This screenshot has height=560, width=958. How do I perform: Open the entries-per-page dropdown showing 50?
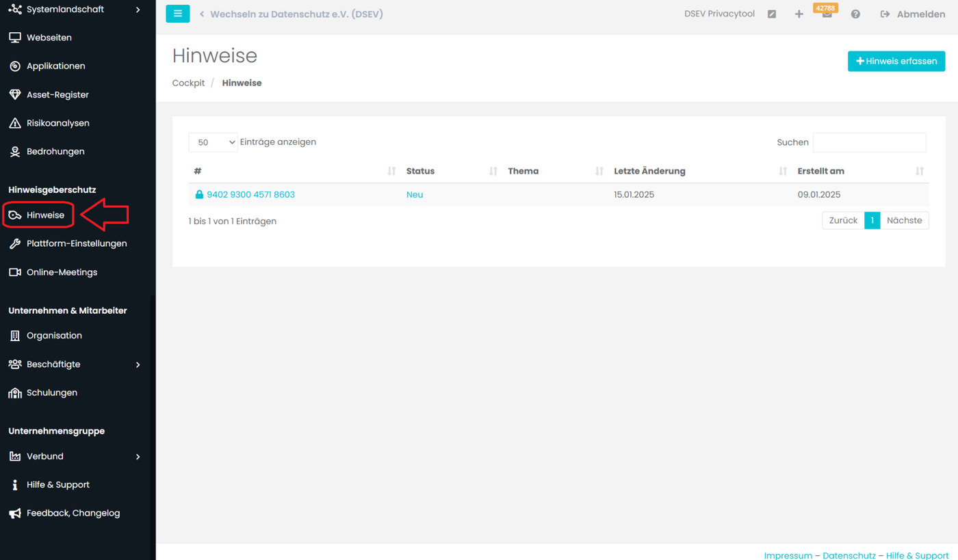pyautogui.click(x=213, y=142)
